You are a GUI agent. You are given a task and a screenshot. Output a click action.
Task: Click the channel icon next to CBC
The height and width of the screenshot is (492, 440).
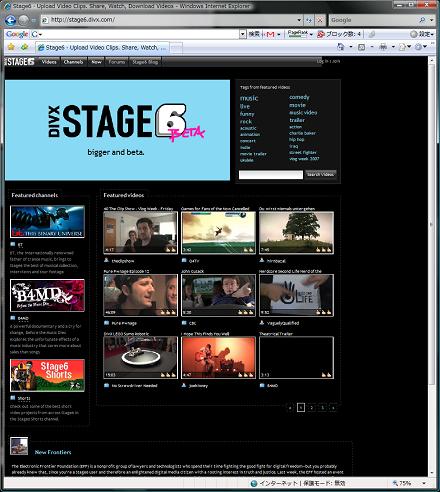184,323
